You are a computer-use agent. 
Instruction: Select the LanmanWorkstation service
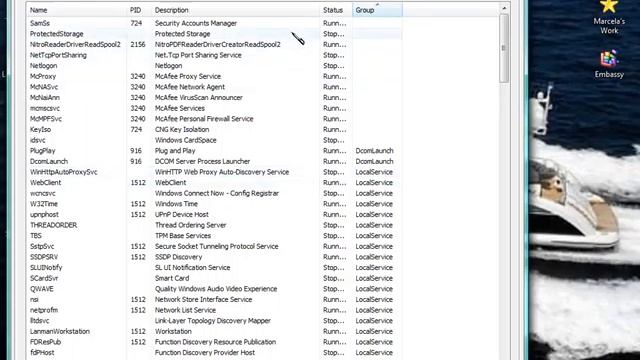(60, 331)
